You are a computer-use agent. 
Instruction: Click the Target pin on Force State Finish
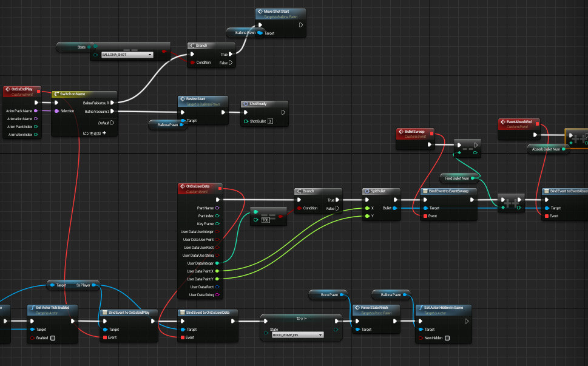(358, 329)
